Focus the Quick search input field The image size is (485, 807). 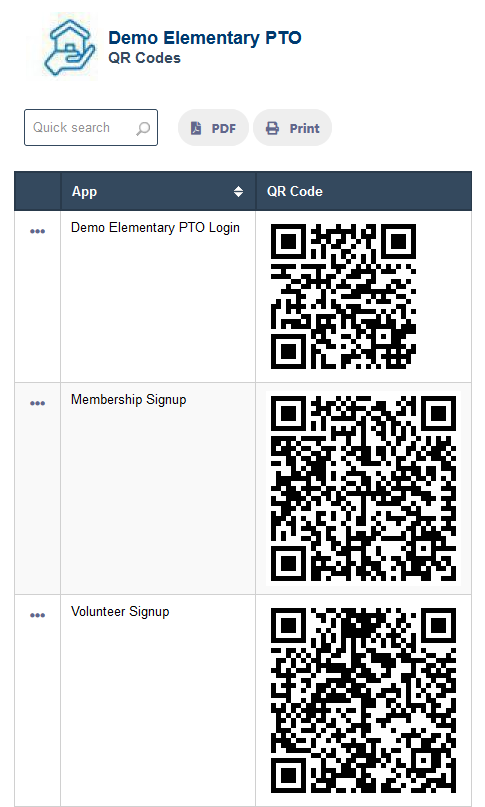coord(91,127)
